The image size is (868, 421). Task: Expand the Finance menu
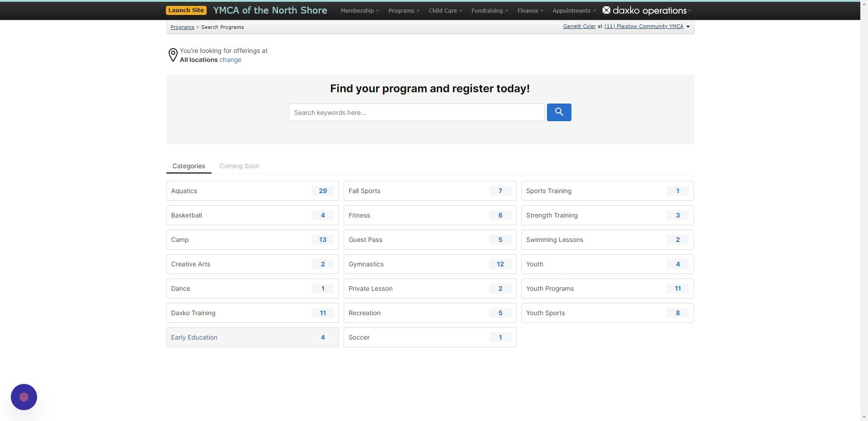[x=530, y=10]
